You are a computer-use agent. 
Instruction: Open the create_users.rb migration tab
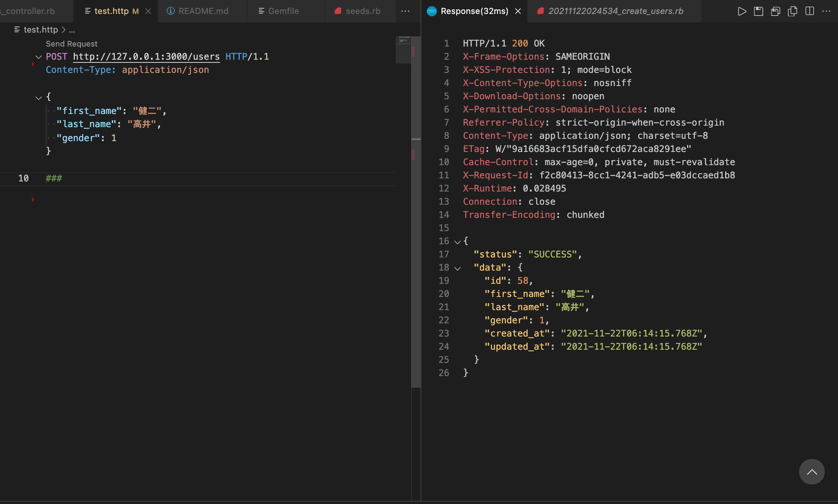615,11
